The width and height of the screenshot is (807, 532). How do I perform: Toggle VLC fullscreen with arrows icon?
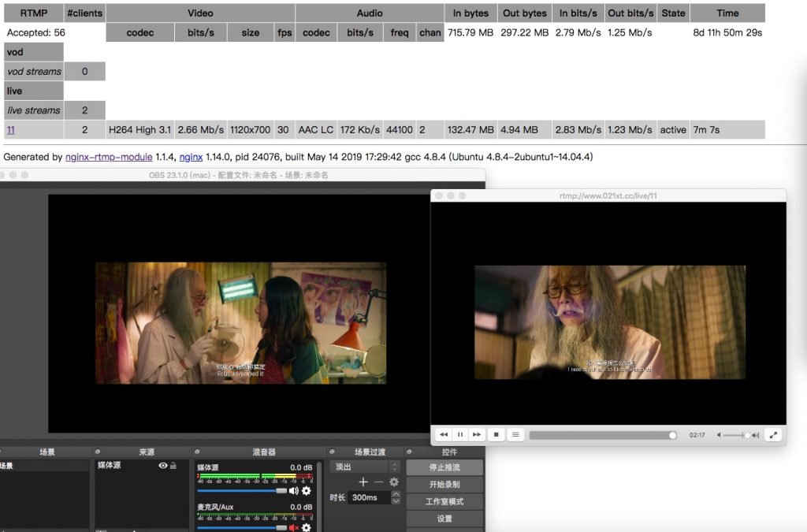[x=773, y=435]
